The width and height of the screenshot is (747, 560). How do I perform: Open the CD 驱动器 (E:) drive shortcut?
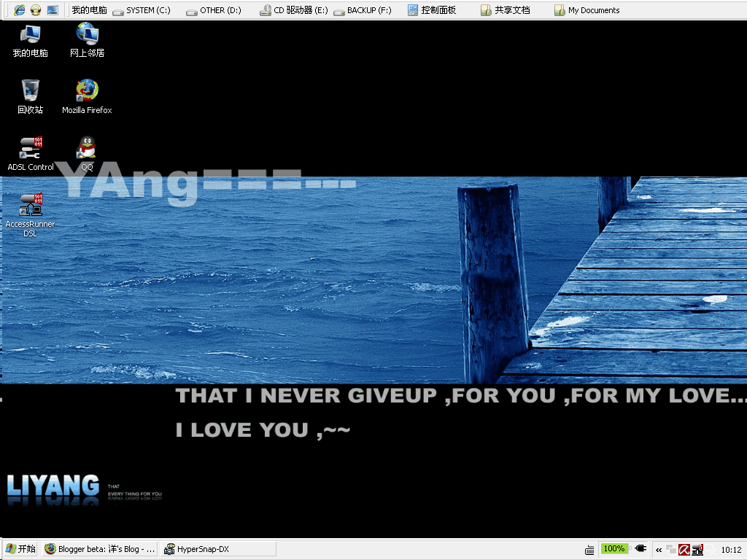click(294, 10)
